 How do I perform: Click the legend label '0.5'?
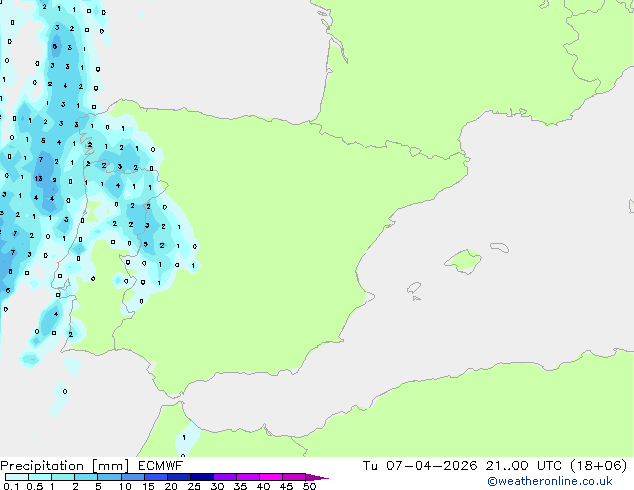tap(34, 486)
